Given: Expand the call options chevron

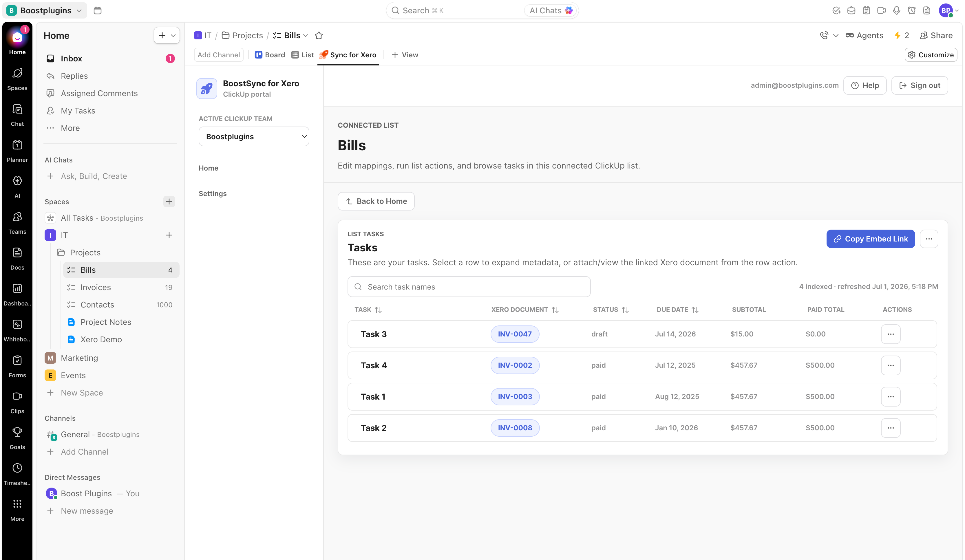Looking at the screenshot, I should 836,36.
